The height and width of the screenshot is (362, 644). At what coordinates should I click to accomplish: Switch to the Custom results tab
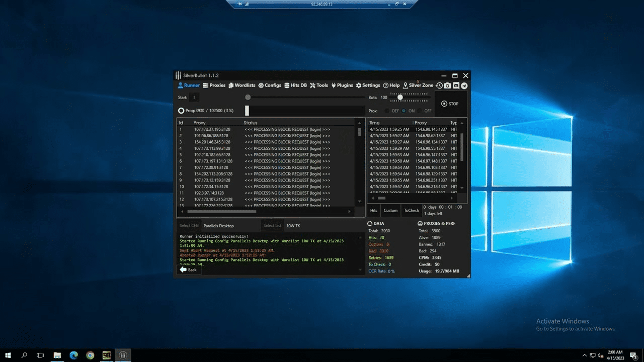[x=390, y=211]
